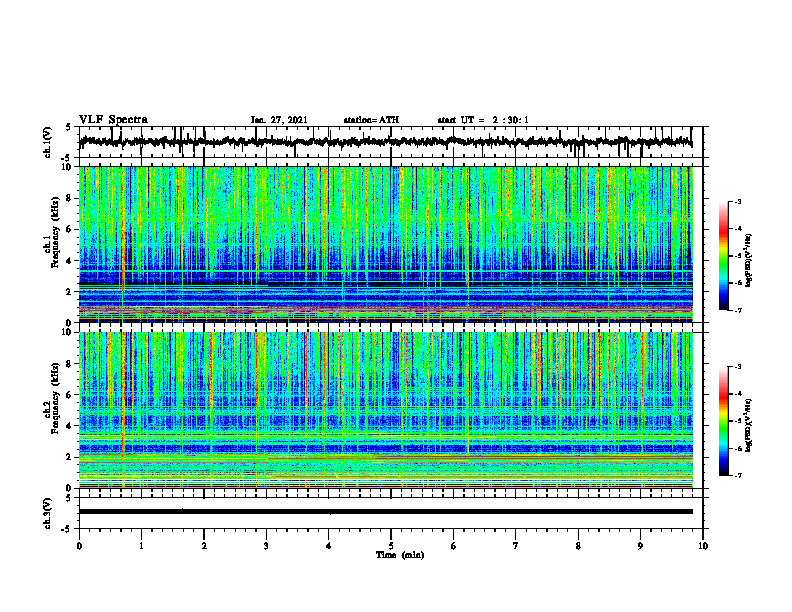Click the "VLF Spectra" plot title
Viewport: 792px width, 612px height.
113,120
